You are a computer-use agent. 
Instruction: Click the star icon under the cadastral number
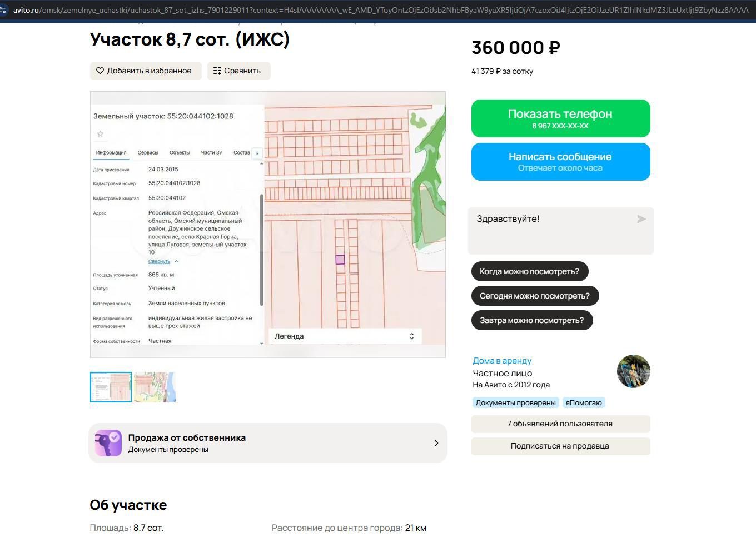100,134
